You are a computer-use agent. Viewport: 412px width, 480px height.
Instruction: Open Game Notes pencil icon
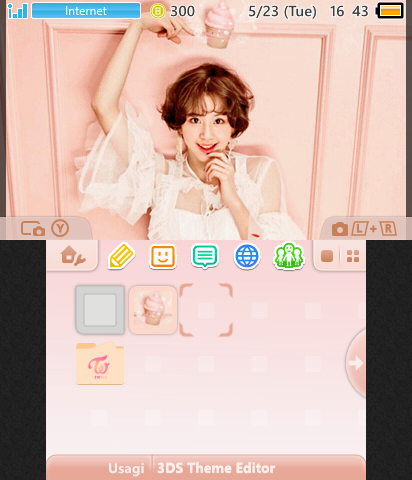tap(121, 256)
